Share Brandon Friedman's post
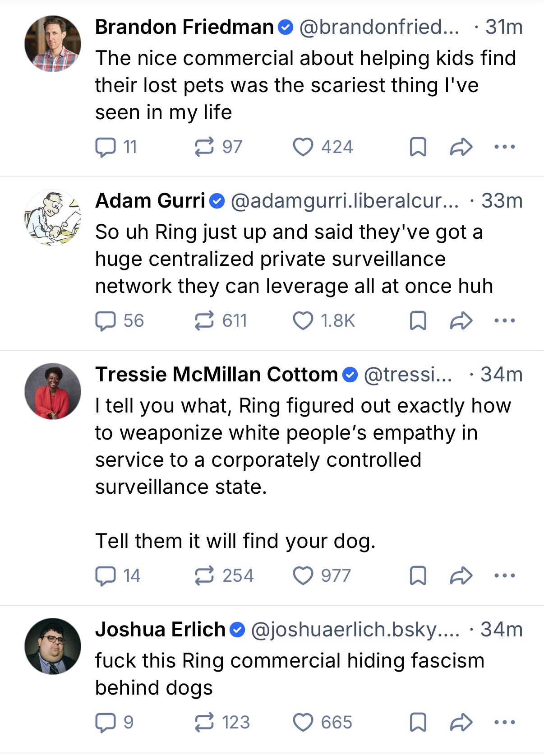The height and width of the screenshot is (756, 544). (x=461, y=147)
